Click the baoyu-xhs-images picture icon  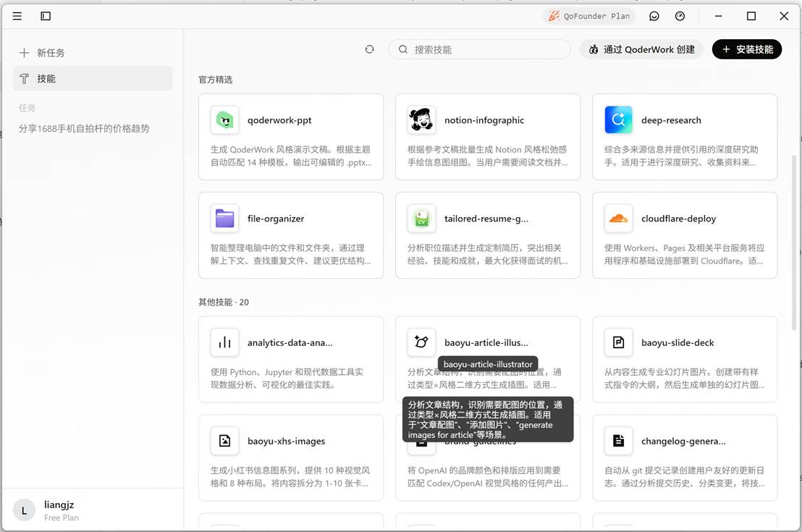point(224,440)
